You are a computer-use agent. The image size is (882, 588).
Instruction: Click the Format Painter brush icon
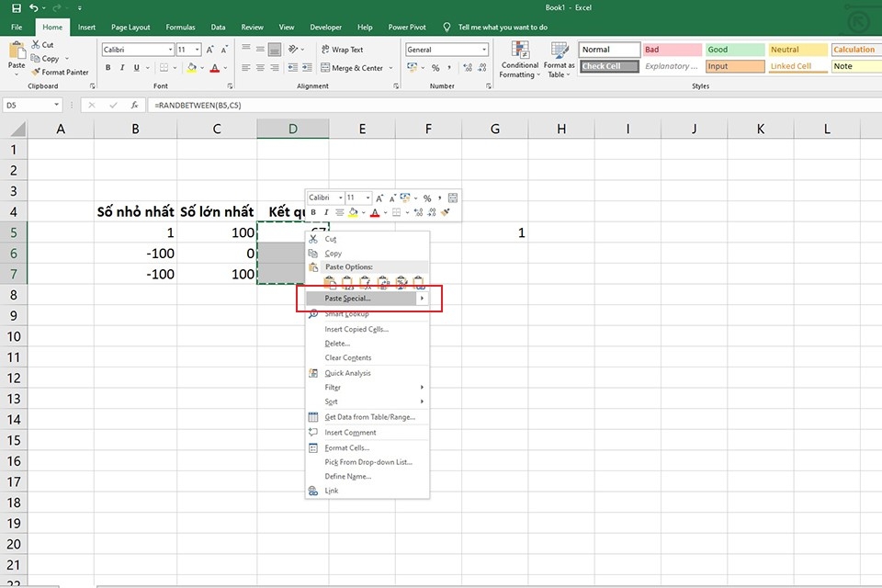pos(36,72)
